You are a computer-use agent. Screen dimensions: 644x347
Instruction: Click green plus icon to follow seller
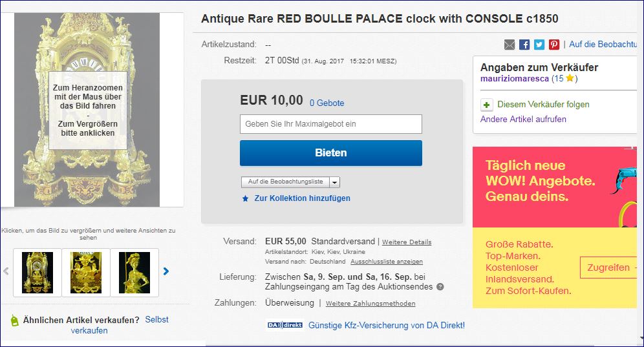tap(487, 105)
